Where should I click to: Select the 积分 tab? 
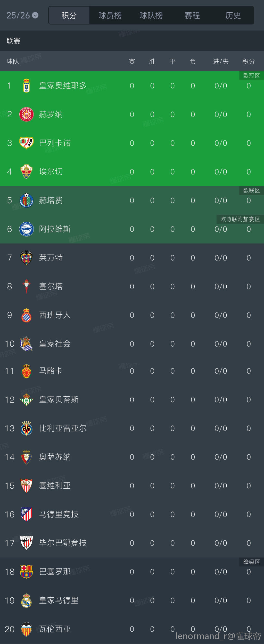click(69, 15)
